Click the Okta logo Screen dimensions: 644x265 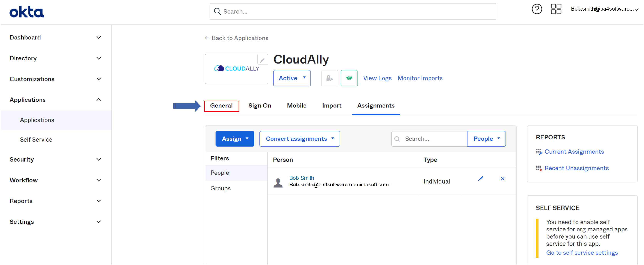click(x=27, y=11)
